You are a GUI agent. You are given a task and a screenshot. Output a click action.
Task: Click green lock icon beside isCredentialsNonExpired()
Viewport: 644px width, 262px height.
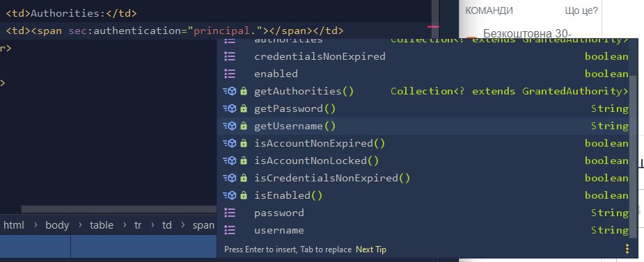(x=244, y=179)
